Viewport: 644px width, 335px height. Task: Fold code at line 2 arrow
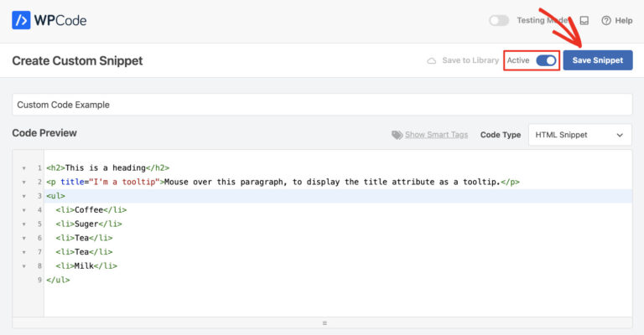click(x=23, y=182)
